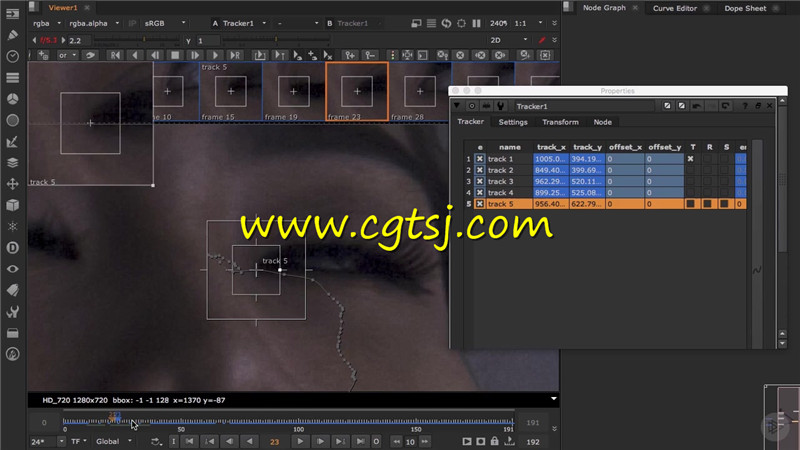Play backward in the viewer timeline
This screenshot has height=450, width=800.
(249, 441)
